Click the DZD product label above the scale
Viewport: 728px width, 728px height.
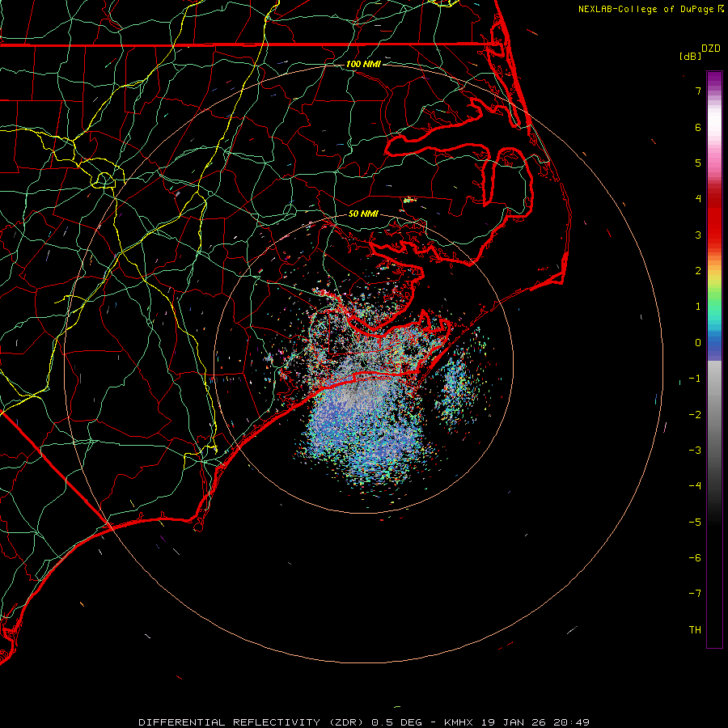click(711, 49)
